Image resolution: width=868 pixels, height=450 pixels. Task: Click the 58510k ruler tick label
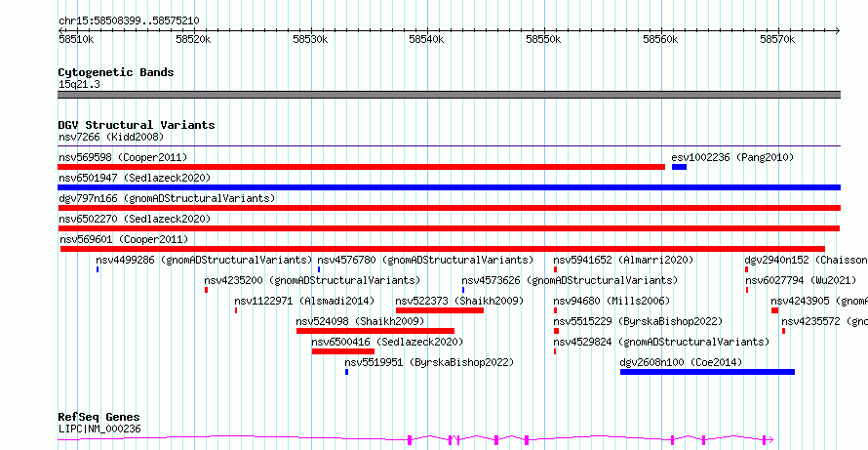[76, 39]
